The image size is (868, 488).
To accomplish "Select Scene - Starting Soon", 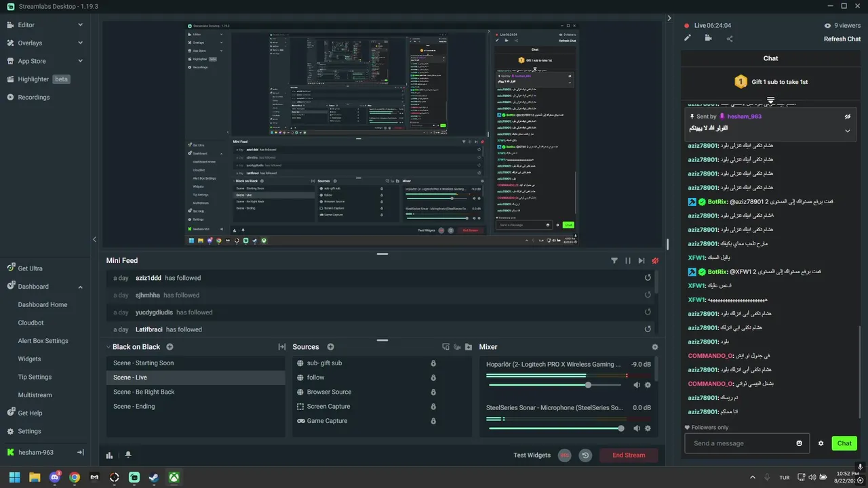I will [x=195, y=363].
